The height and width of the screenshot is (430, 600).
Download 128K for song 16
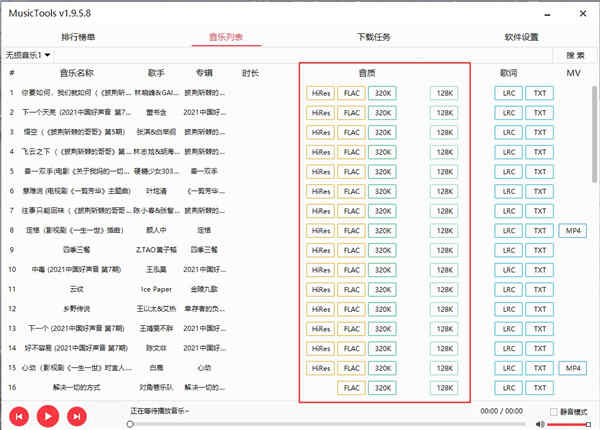pos(444,388)
